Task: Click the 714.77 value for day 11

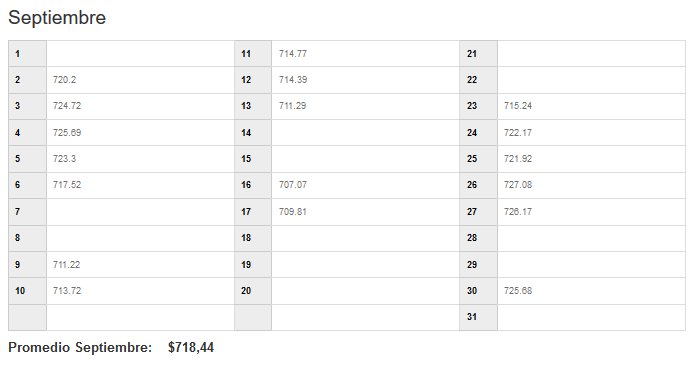Action: (x=293, y=54)
